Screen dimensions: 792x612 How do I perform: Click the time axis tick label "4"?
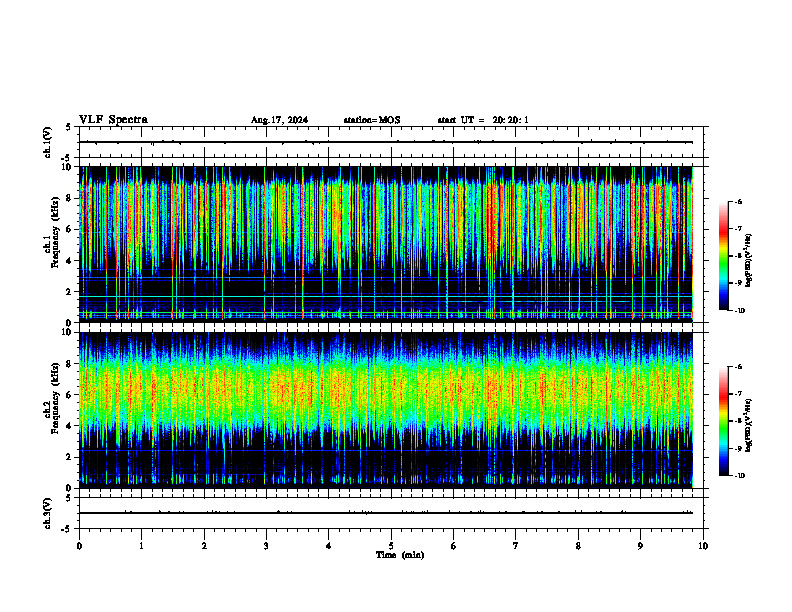[328, 546]
